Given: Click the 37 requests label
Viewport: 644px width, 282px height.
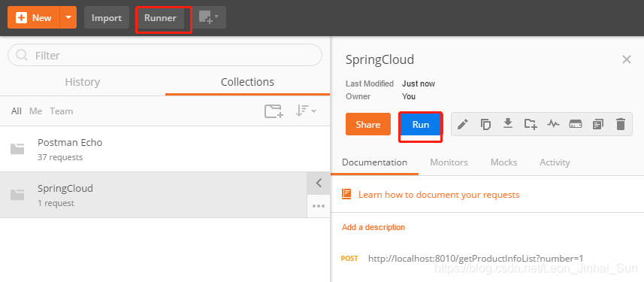Looking at the screenshot, I should [x=60, y=157].
